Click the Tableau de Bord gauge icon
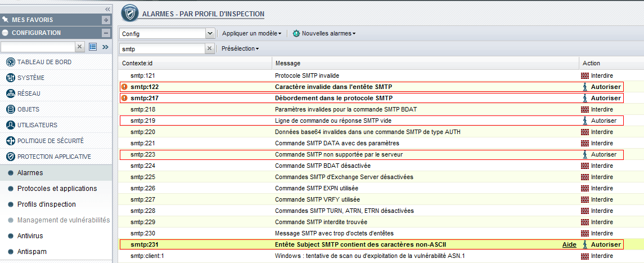 pyautogui.click(x=10, y=62)
